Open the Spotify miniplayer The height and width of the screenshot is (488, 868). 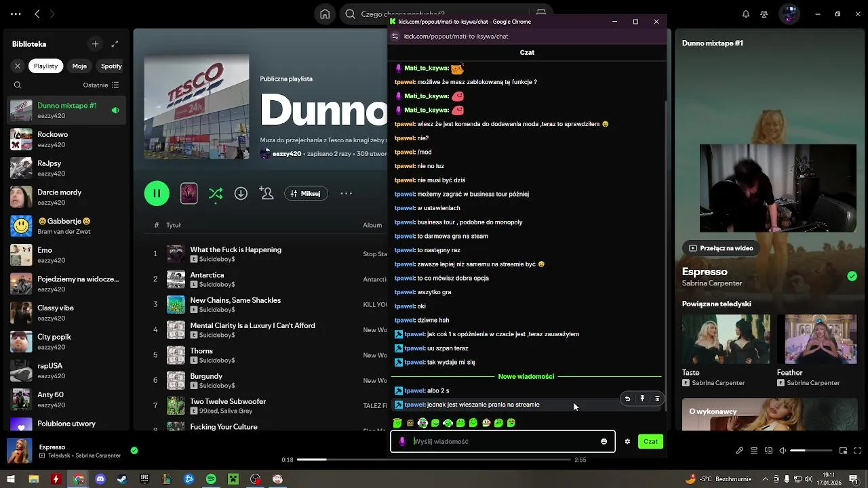click(x=844, y=451)
